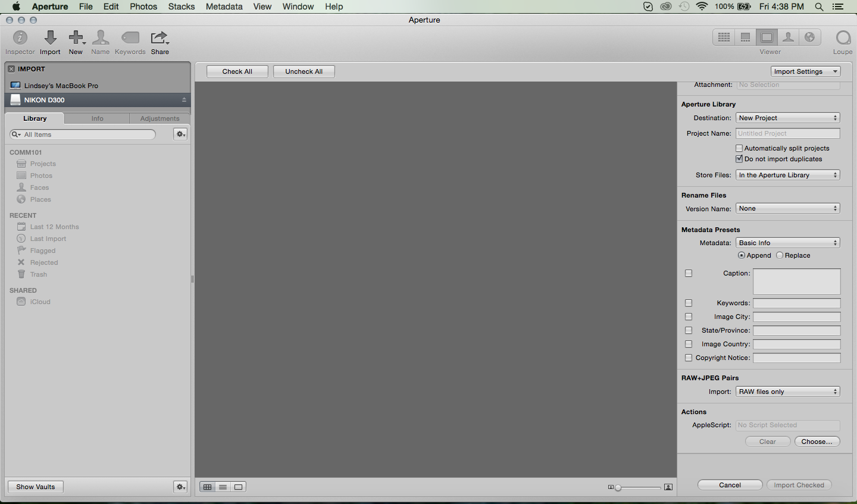Open the Photos menu
857x504 pixels.
click(143, 7)
